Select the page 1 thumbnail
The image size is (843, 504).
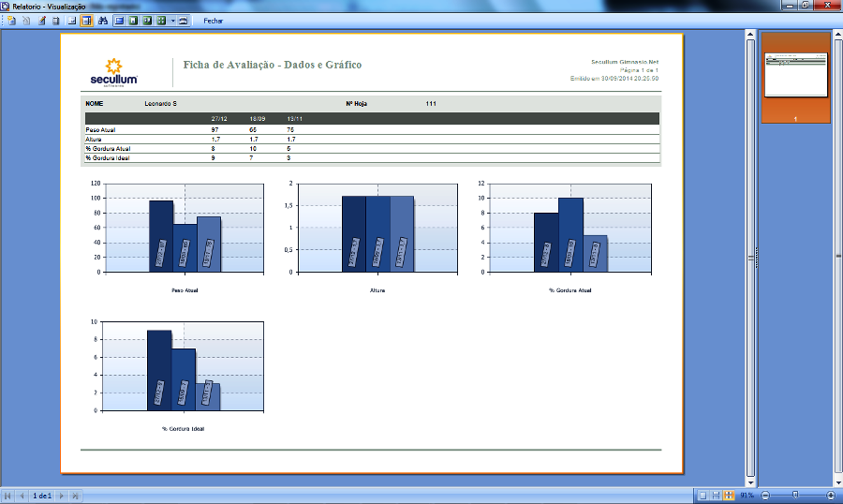tap(794, 77)
